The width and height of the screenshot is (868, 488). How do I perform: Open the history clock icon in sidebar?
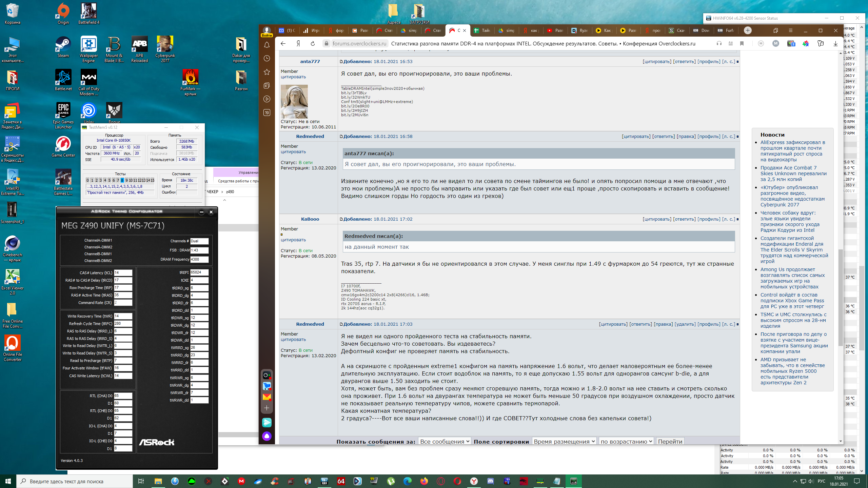click(267, 58)
